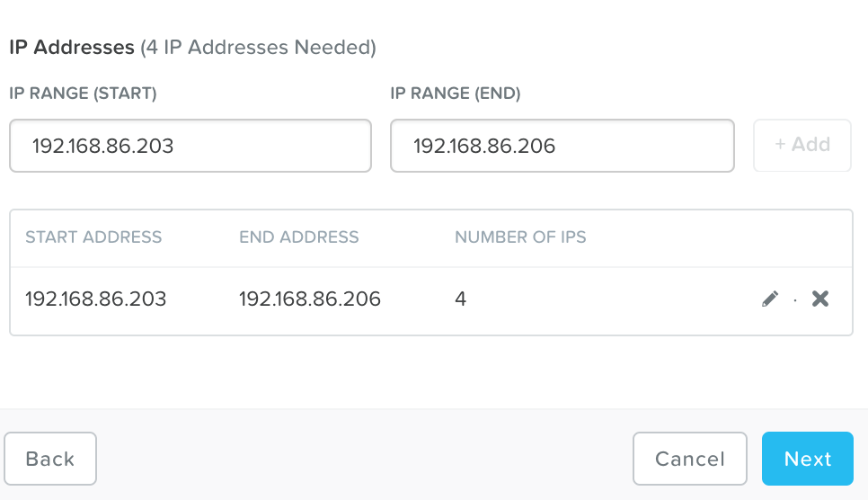Click the IP RANGE (END) label
Screen dimensions: 868x500
(x=455, y=94)
